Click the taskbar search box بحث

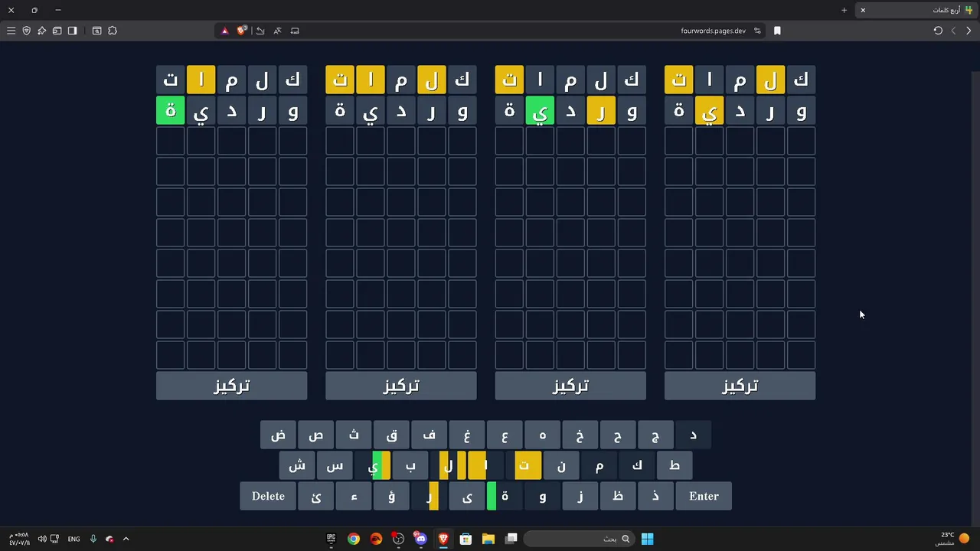580,539
